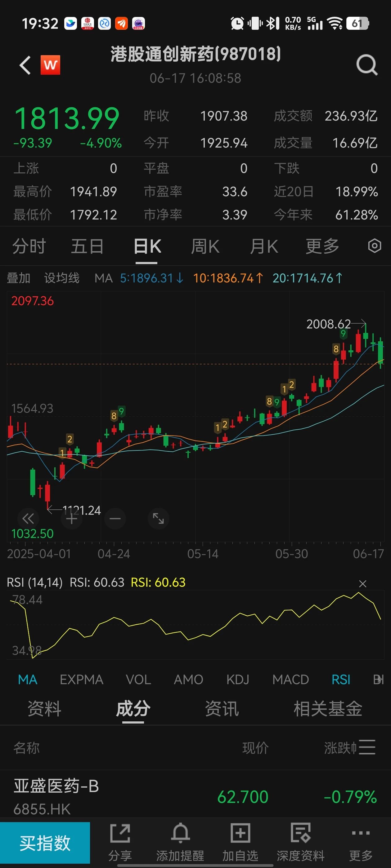Sort by 涨跌幅 column header
This screenshot has width=391, height=868.
click(340, 748)
